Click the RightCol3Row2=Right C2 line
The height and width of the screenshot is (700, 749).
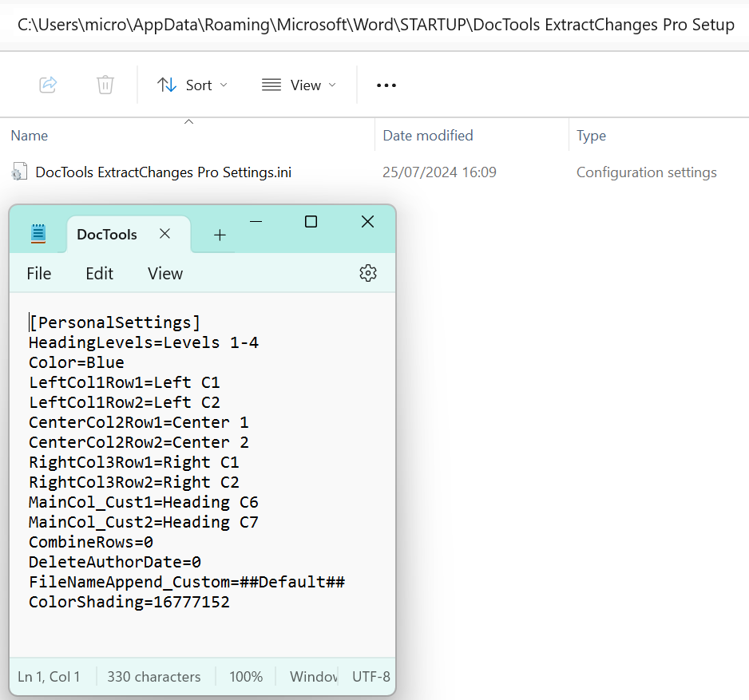(x=134, y=483)
